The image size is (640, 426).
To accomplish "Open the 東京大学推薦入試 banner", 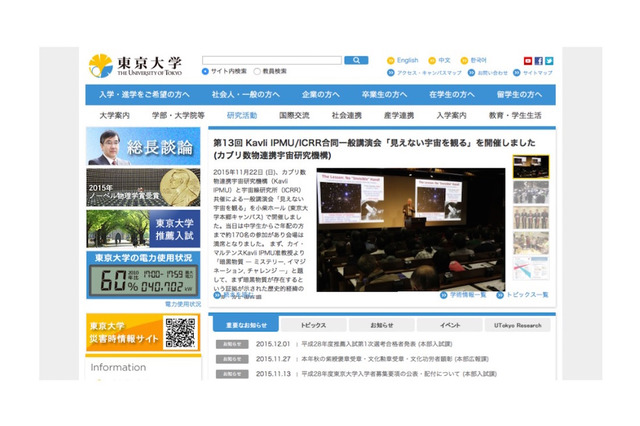I will pos(143,229).
